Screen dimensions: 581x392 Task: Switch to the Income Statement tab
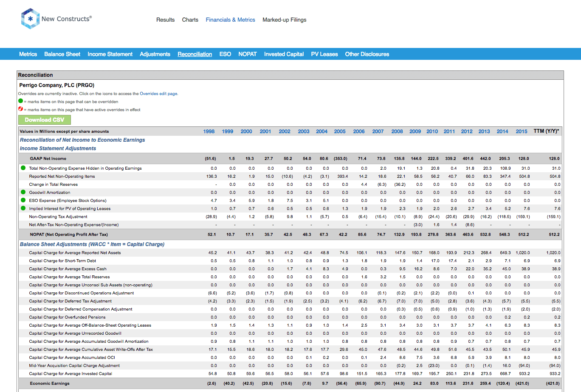click(x=110, y=54)
